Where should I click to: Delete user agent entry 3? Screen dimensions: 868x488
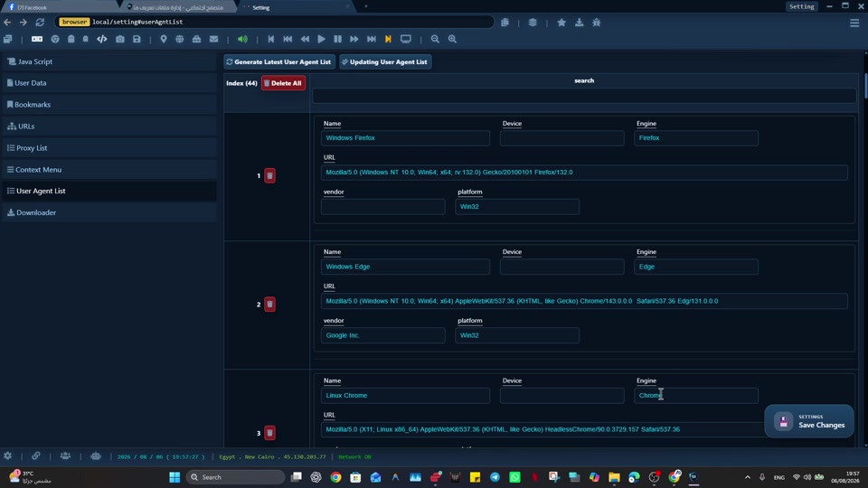(x=269, y=433)
